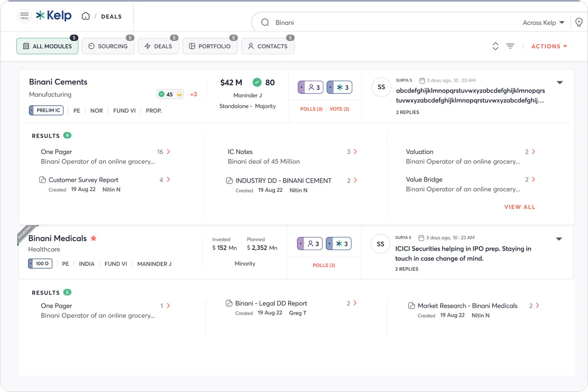Click document icon of Market Research - Binani Medicals
The height and width of the screenshot is (392, 588).
coord(412,306)
